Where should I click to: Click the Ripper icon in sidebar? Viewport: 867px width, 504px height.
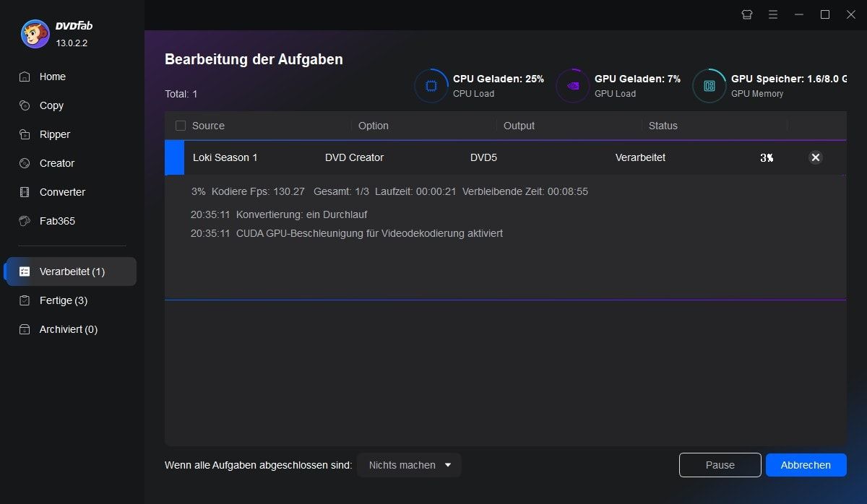coord(25,134)
